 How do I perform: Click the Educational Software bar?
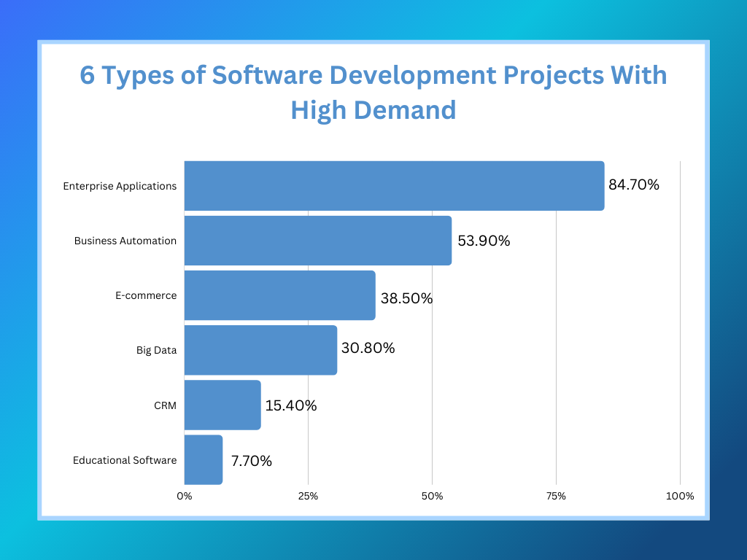[202, 460]
